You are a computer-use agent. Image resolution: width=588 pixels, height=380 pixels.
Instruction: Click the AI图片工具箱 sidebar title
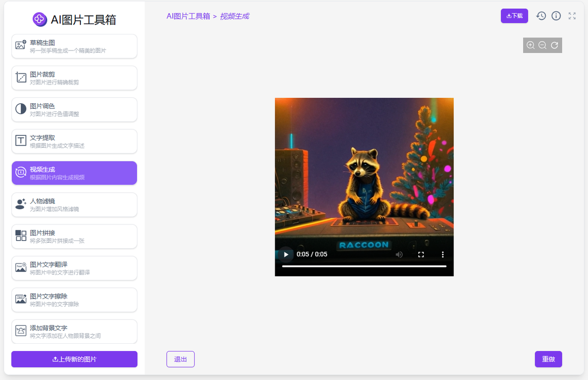[x=83, y=19]
